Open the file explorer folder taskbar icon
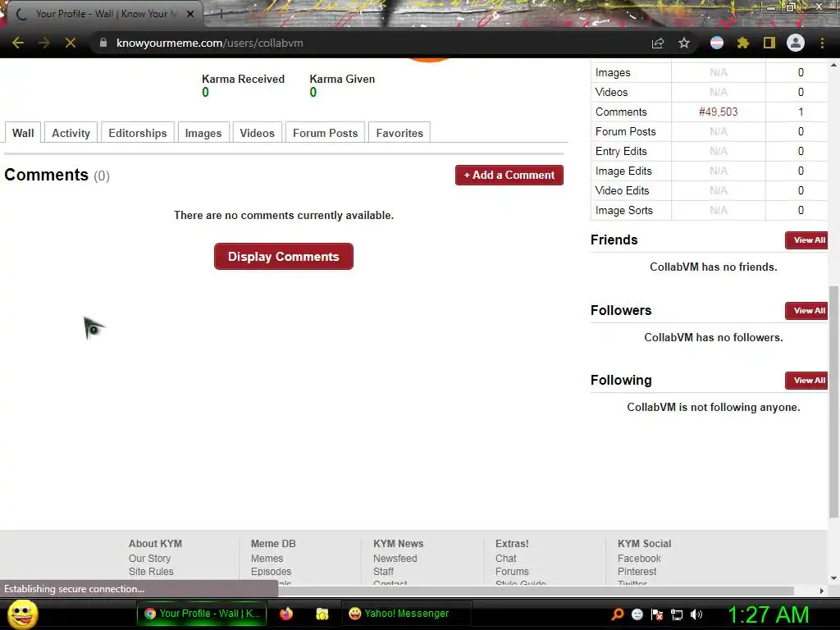The image size is (840, 630). click(322, 614)
